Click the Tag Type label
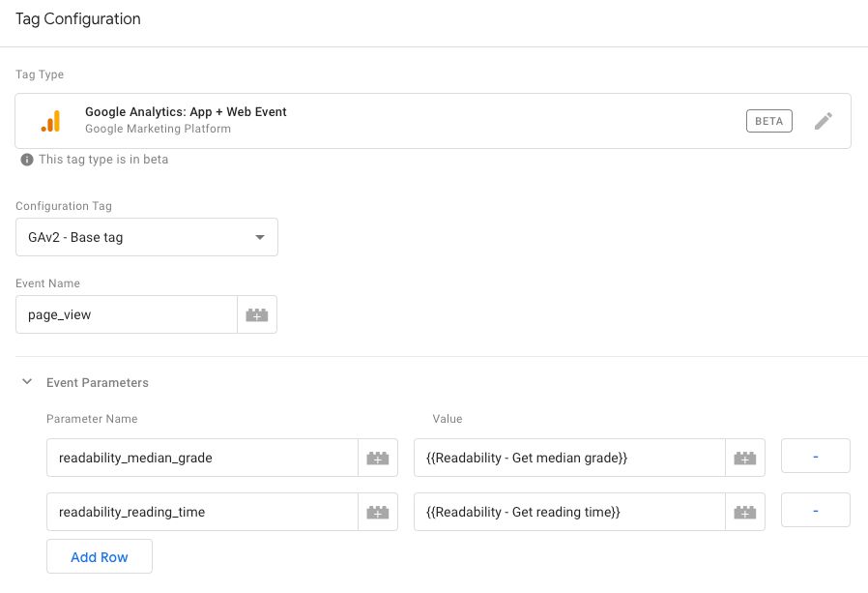 (x=40, y=74)
